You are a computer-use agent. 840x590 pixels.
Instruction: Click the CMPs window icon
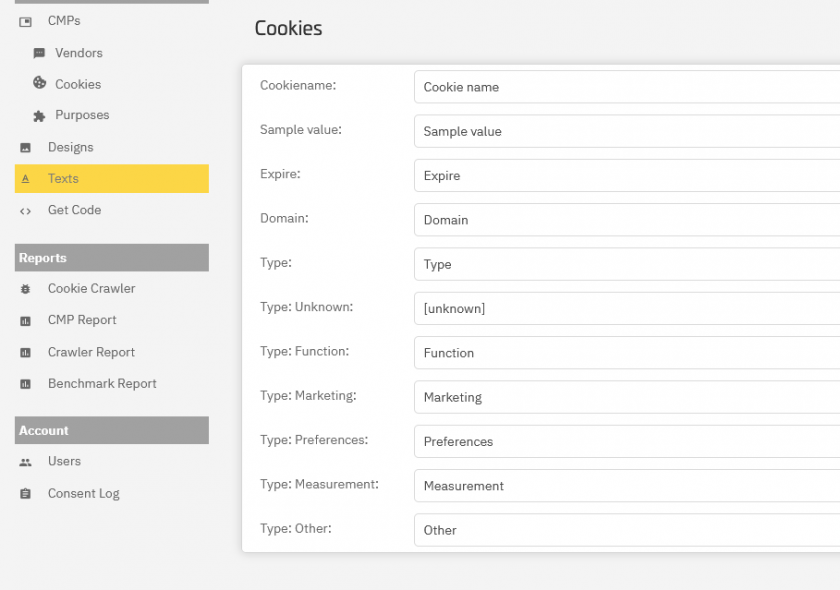click(x=25, y=21)
